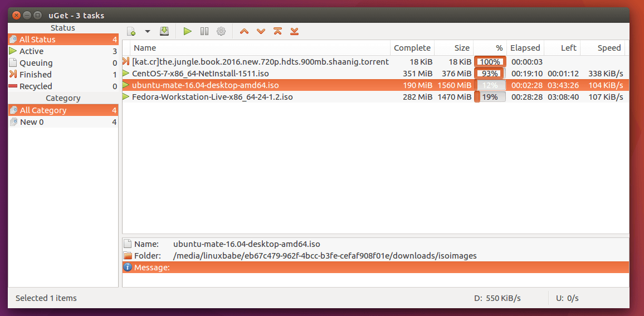Sort list by Name column header
This screenshot has height=316, width=644.
145,48
